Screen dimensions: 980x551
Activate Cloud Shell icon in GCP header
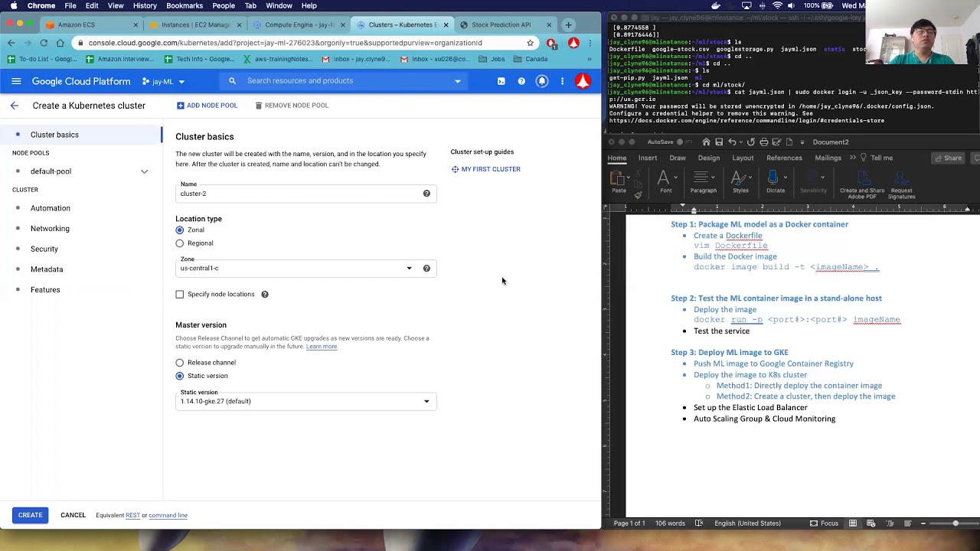[x=501, y=81]
